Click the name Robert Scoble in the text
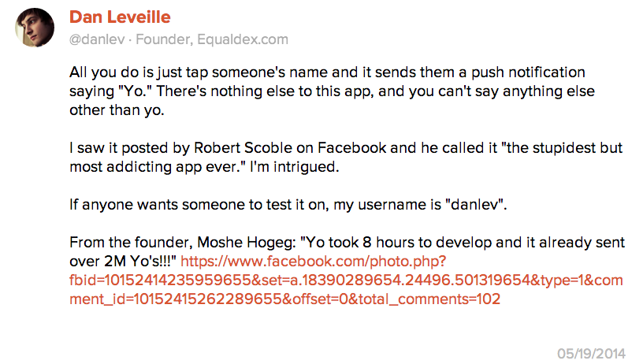The width and height of the screenshot is (643, 364). [x=243, y=148]
